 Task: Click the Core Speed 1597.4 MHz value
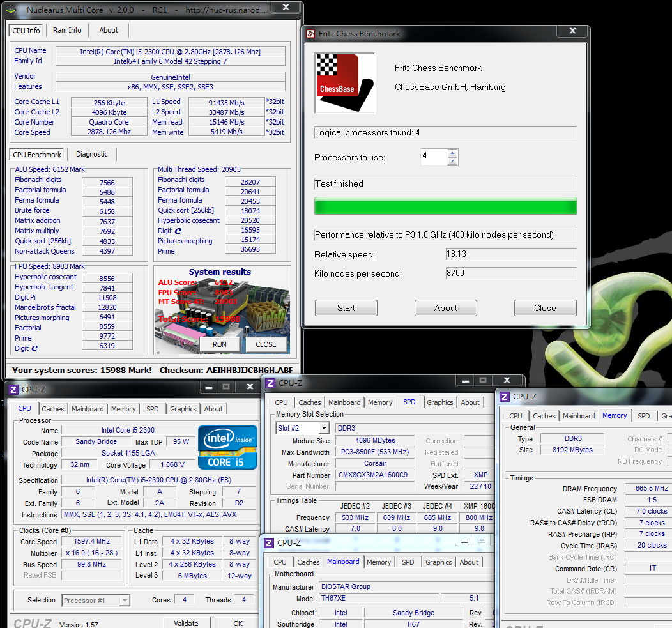click(x=92, y=541)
